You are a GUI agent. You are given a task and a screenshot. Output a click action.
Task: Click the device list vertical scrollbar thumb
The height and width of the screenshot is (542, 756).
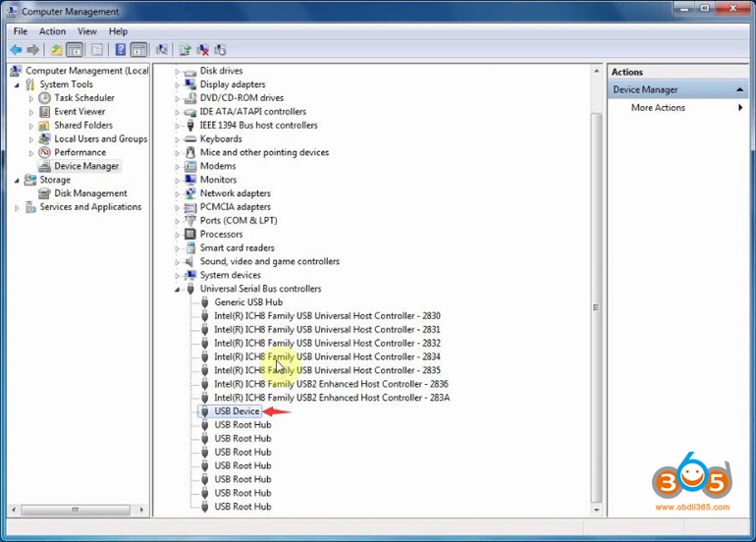click(x=596, y=307)
